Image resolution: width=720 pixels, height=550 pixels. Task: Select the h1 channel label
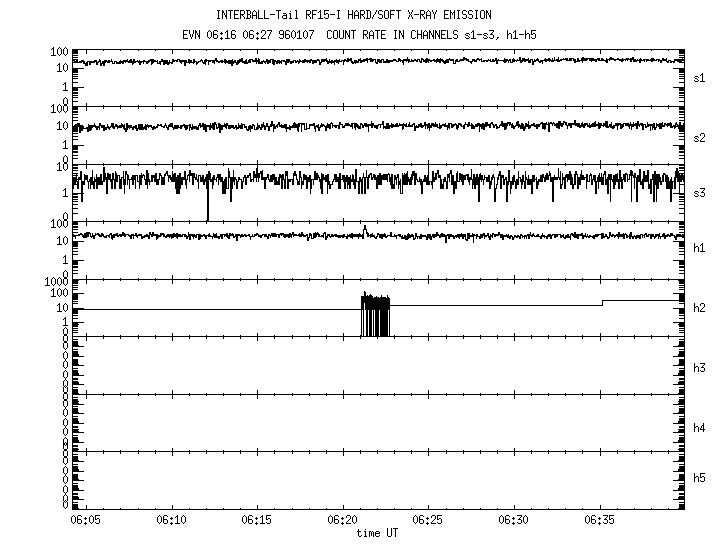coord(700,248)
